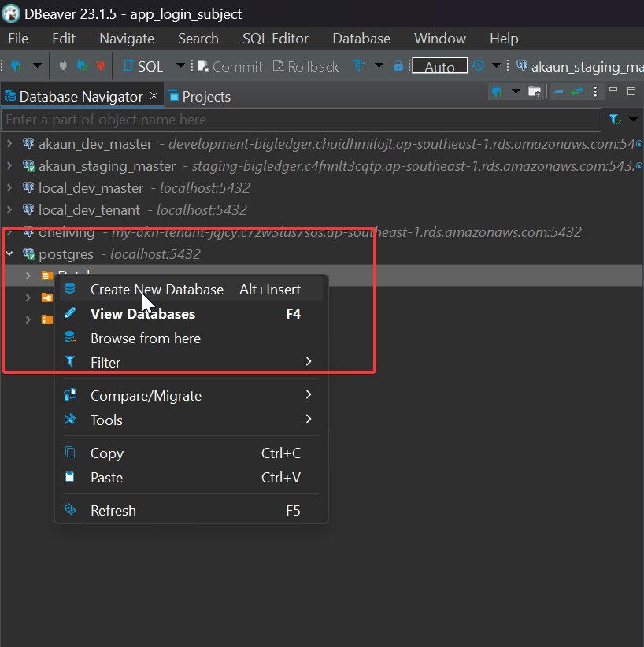
Task: Open the Database menu
Action: (361, 39)
